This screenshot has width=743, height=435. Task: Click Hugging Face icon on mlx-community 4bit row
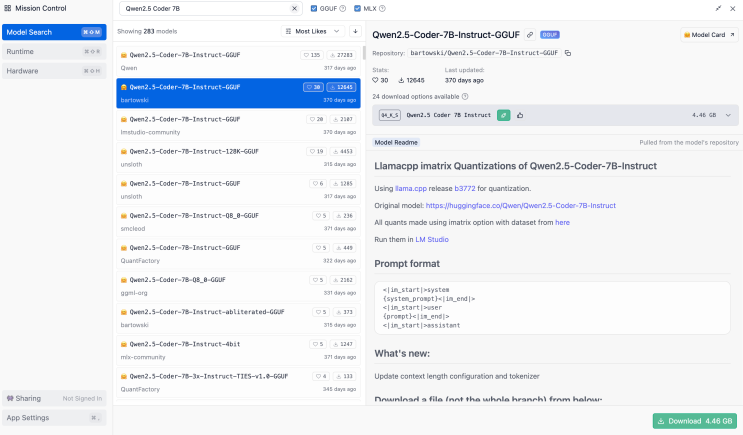click(x=124, y=344)
